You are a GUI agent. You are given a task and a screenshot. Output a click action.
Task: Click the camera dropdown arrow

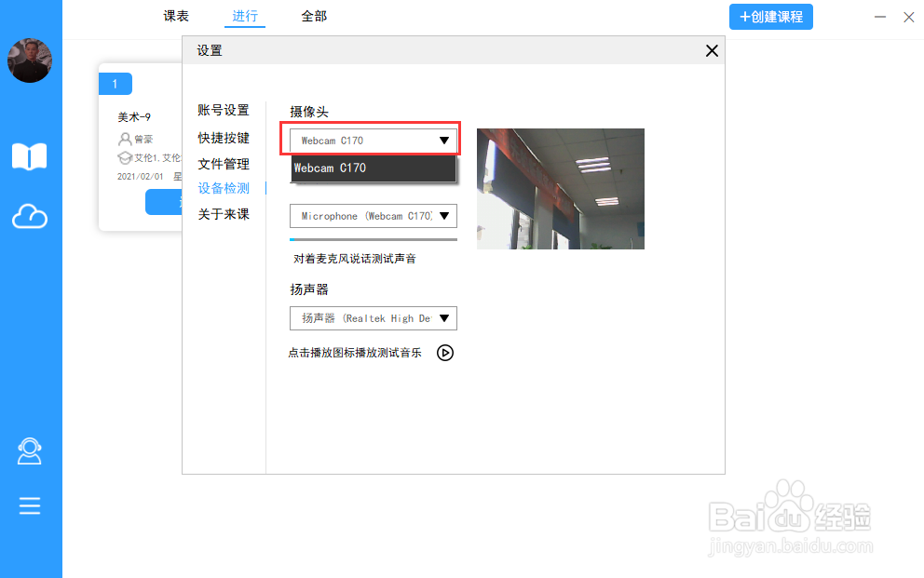[x=444, y=141]
